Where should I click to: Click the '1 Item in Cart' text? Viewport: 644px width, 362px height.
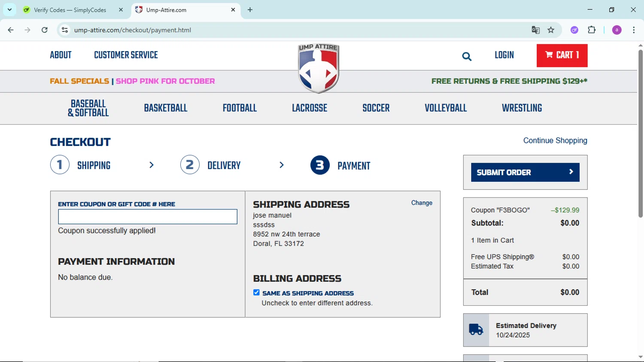click(492, 240)
